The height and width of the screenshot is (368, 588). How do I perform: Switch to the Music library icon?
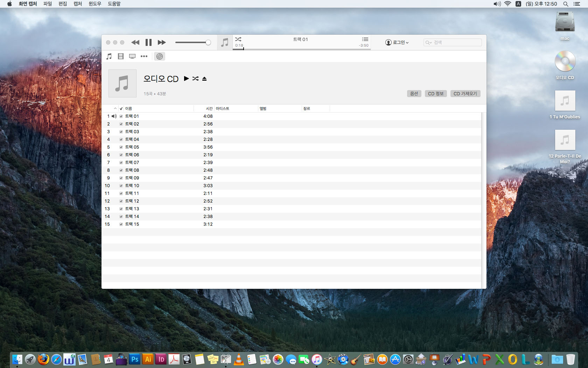109,56
